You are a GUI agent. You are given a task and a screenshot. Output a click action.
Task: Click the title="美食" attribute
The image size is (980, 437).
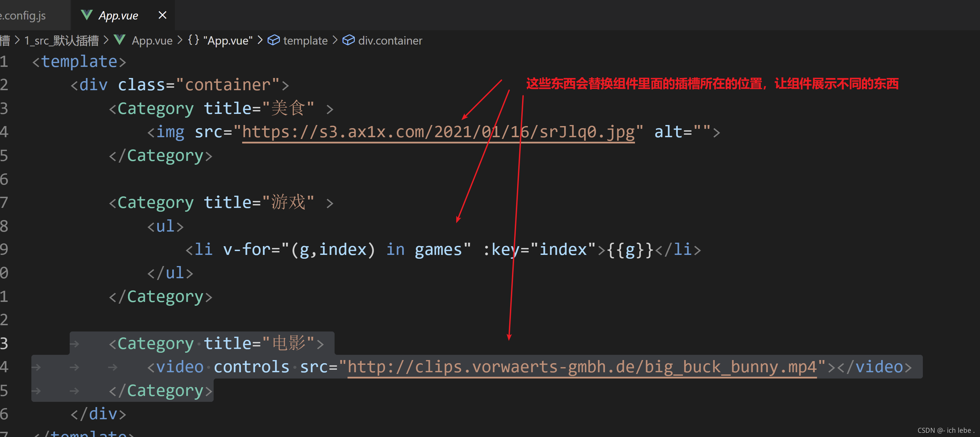tap(259, 109)
